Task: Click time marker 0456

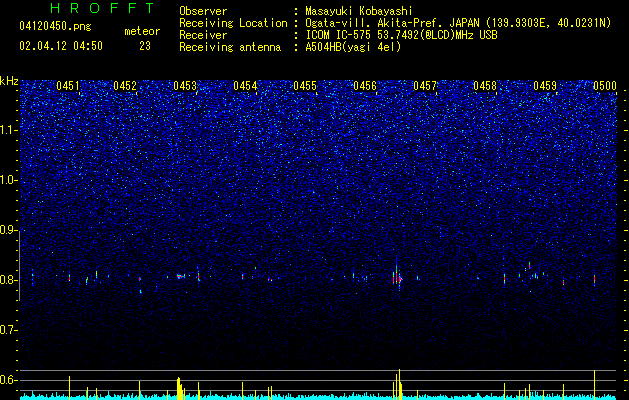Action: 365,86
